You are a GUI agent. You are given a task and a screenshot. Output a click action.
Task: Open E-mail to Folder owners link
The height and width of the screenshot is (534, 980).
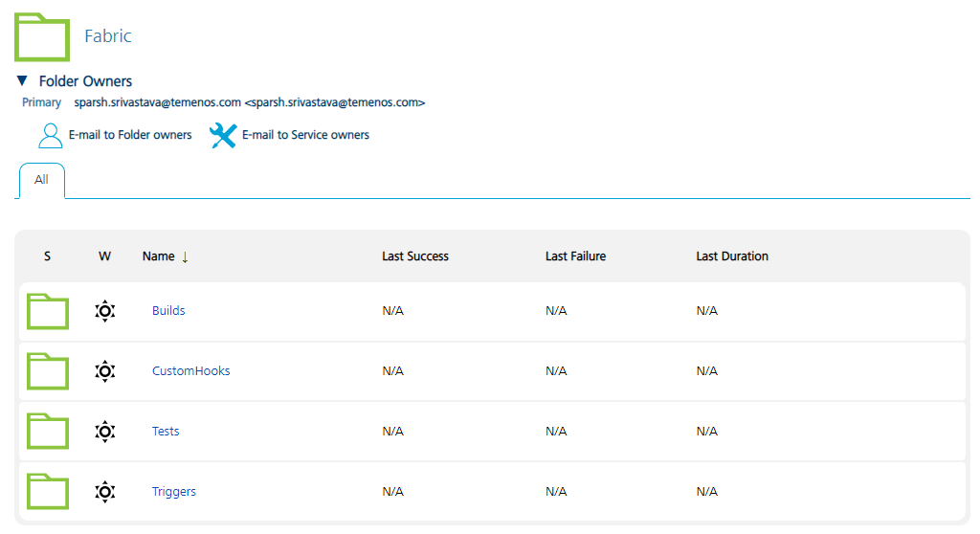pos(130,136)
